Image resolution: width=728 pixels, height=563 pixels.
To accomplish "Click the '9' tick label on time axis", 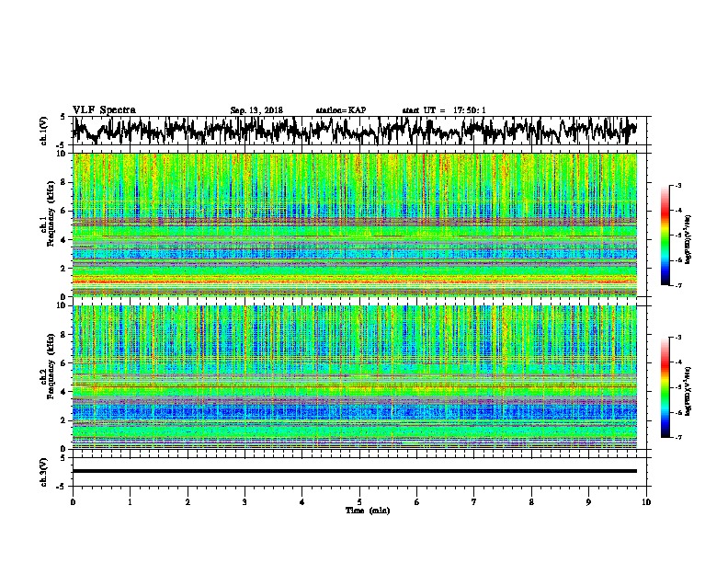I will pyautogui.click(x=588, y=502).
